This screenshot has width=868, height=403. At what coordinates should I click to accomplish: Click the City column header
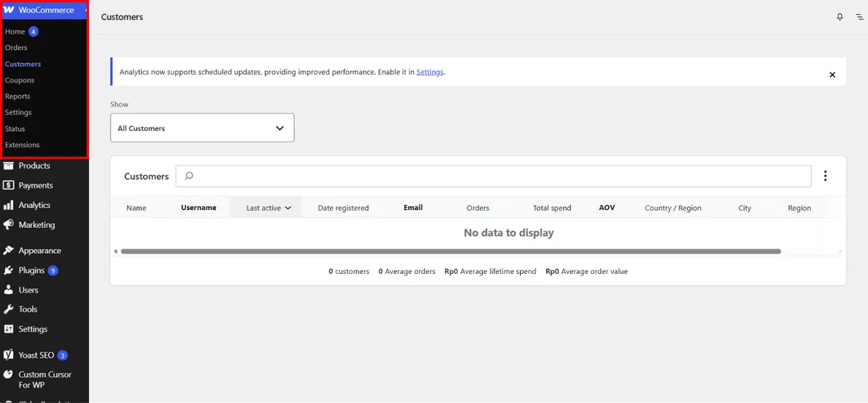tap(745, 208)
